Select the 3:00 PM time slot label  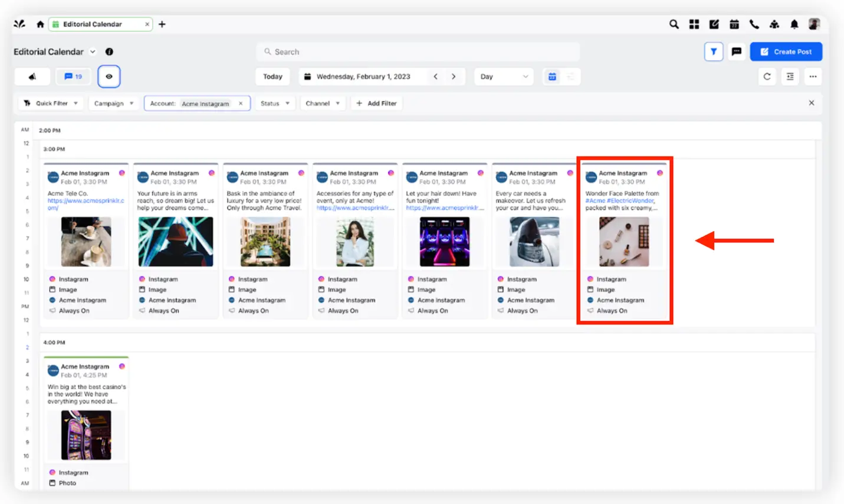click(54, 149)
